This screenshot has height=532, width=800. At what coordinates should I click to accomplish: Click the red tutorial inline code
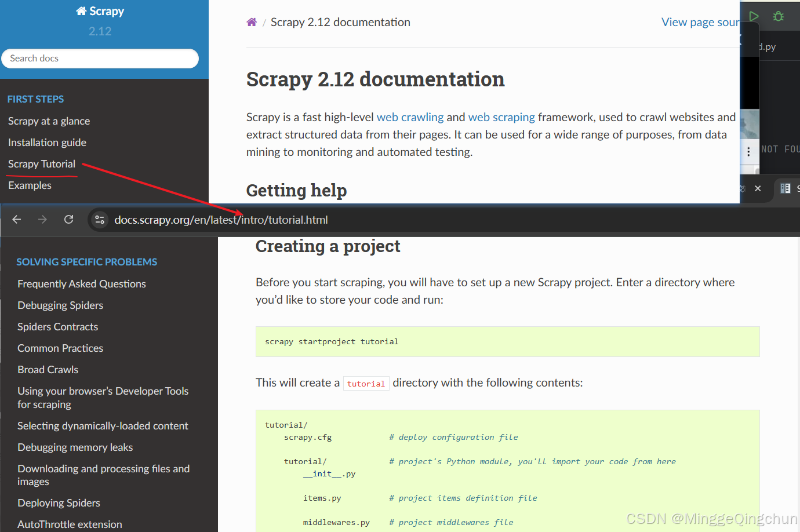point(366,384)
